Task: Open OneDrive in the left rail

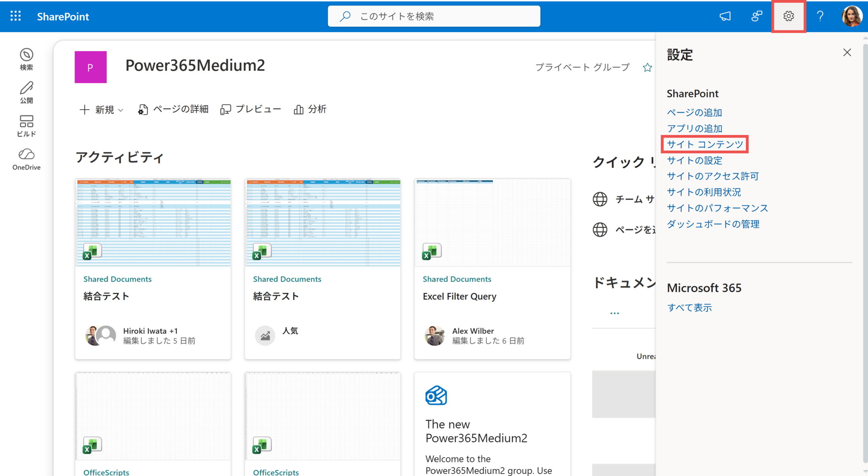Action: coord(26,159)
